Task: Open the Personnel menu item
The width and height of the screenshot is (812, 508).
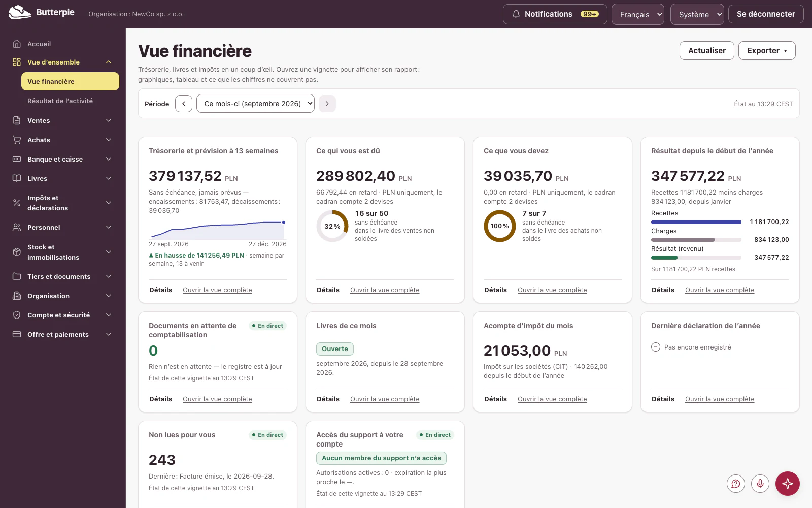Action: pos(63,227)
